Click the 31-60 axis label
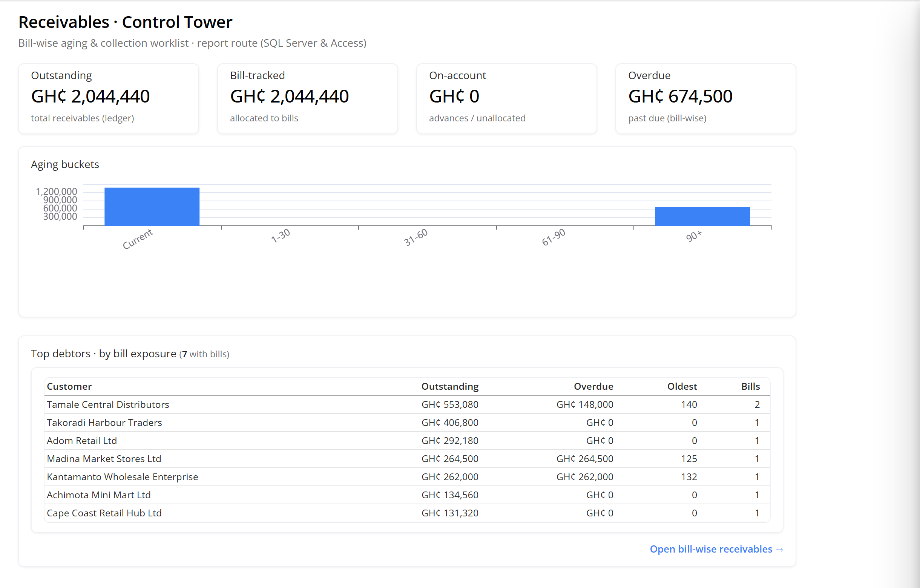 click(x=416, y=237)
